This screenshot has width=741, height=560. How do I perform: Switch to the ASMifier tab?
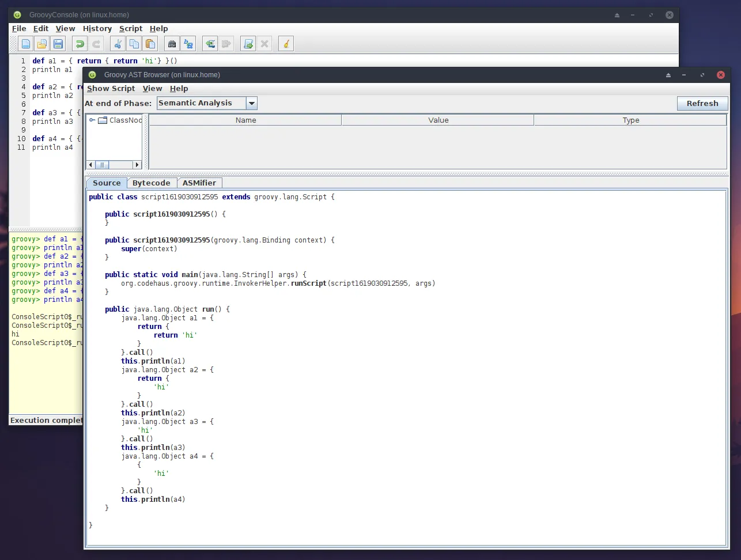199,183
